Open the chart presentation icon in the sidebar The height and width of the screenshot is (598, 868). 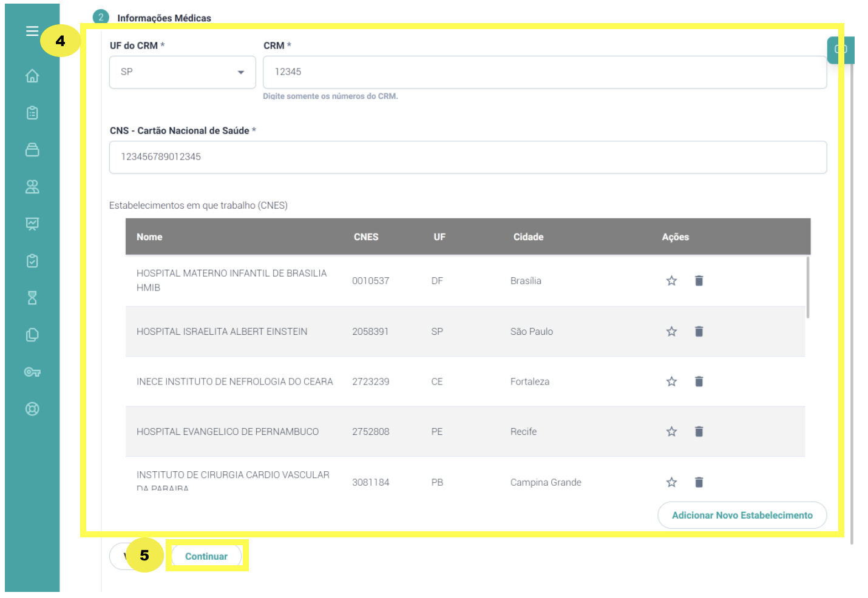pos(32,224)
